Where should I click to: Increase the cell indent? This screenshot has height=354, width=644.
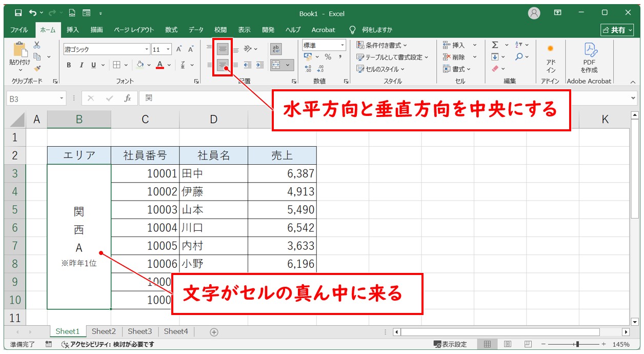point(260,65)
